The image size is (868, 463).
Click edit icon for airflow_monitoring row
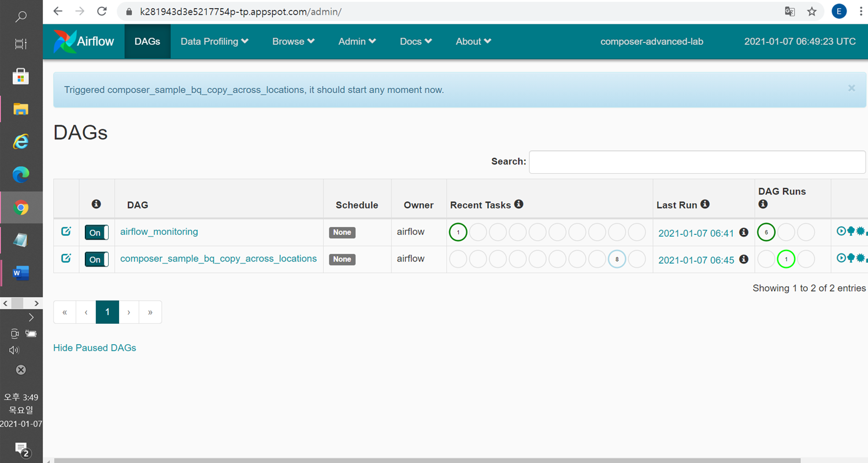tap(66, 231)
